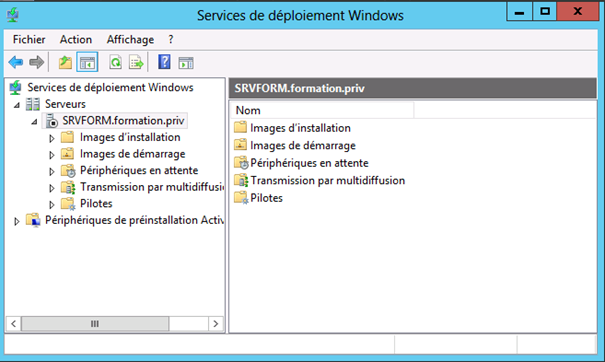The image size is (605, 362).
Task: Click Images de démarrage text in right pane
Action: pos(303,145)
